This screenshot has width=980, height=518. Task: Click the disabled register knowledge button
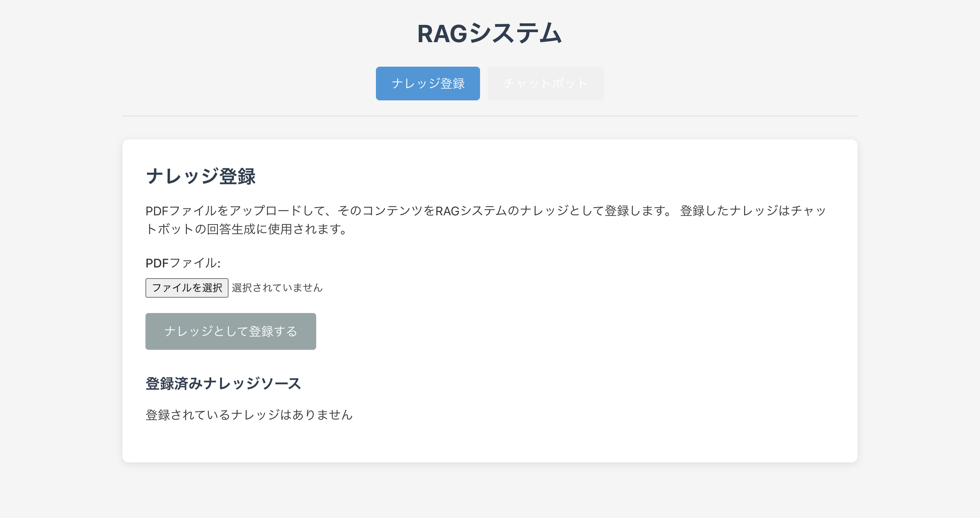(x=230, y=331)
